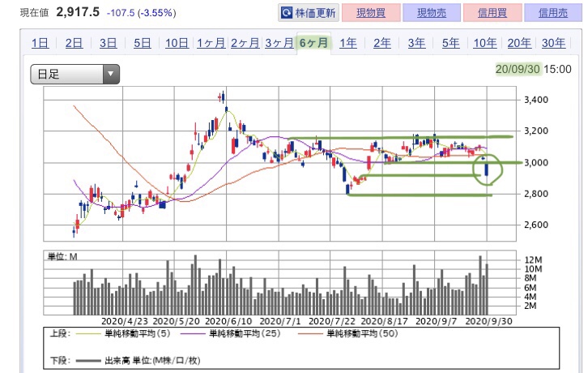Switch to the 1年 chart period
This screenshot has width=588, height=373.
point(348,43)
